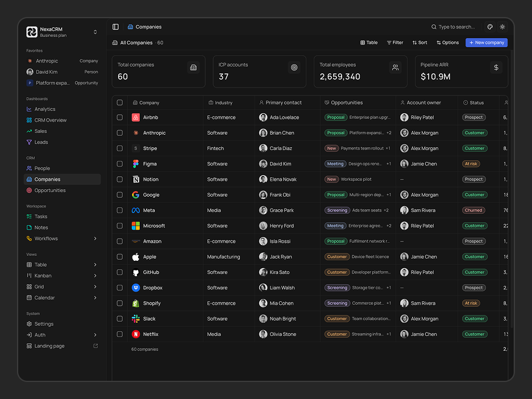Click the Slack logo icon

136,319
